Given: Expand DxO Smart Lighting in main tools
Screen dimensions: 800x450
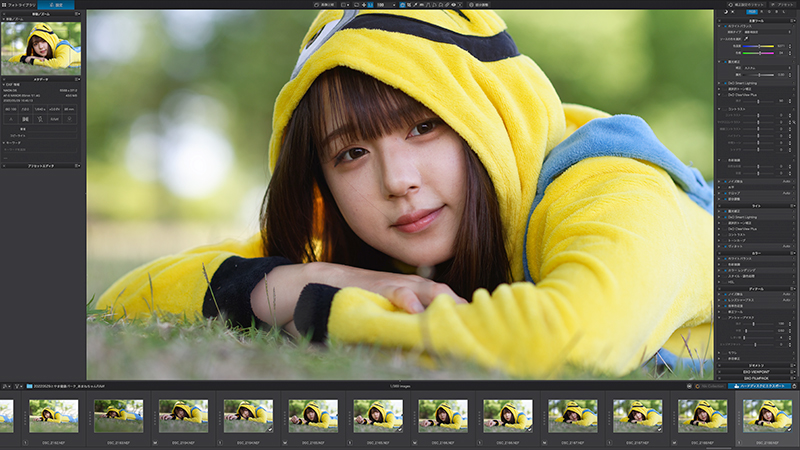Looking at the screenshot, I should [719, 83].
